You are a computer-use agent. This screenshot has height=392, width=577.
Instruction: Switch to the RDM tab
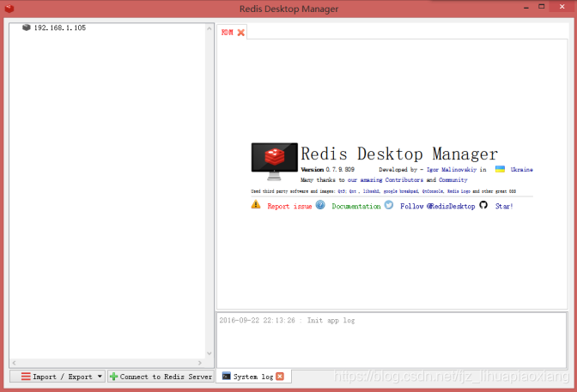[x=227, y=33]
